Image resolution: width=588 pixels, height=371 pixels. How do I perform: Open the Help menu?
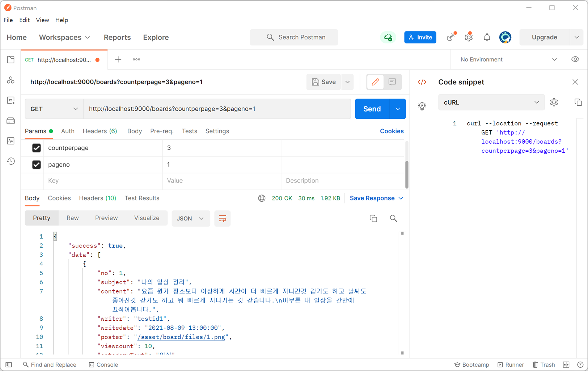[x=62, y=20]
